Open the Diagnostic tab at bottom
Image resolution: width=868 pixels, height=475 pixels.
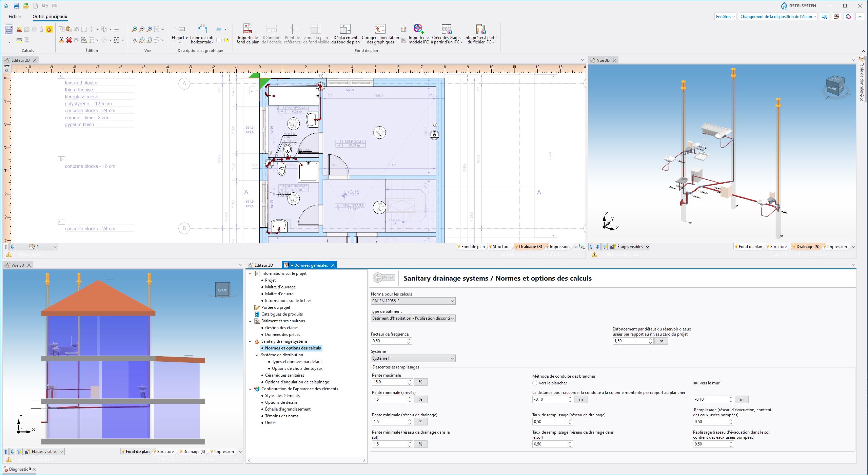(19, 469)
